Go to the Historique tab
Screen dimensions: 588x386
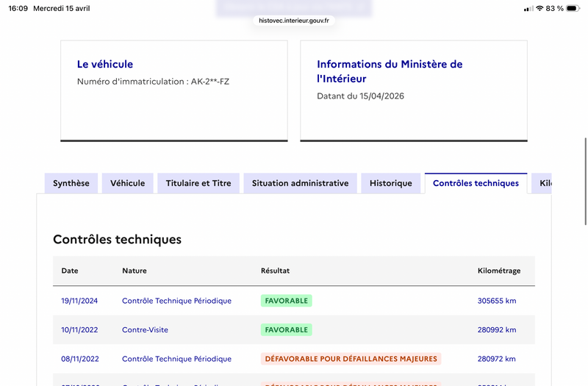pos(391,183)
